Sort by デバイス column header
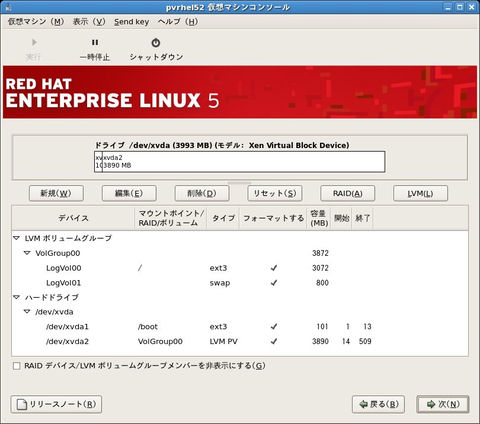The image size is (480, 424). pos(73,218)
